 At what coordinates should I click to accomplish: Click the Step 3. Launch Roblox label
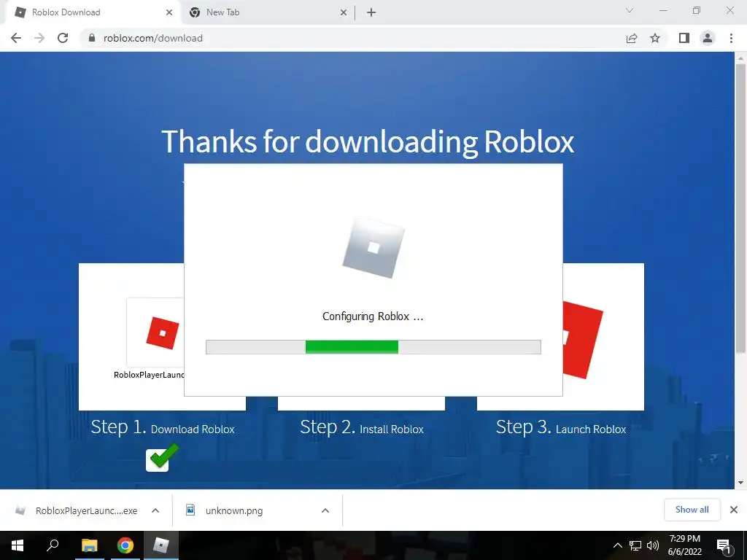[x=561, y=427]
